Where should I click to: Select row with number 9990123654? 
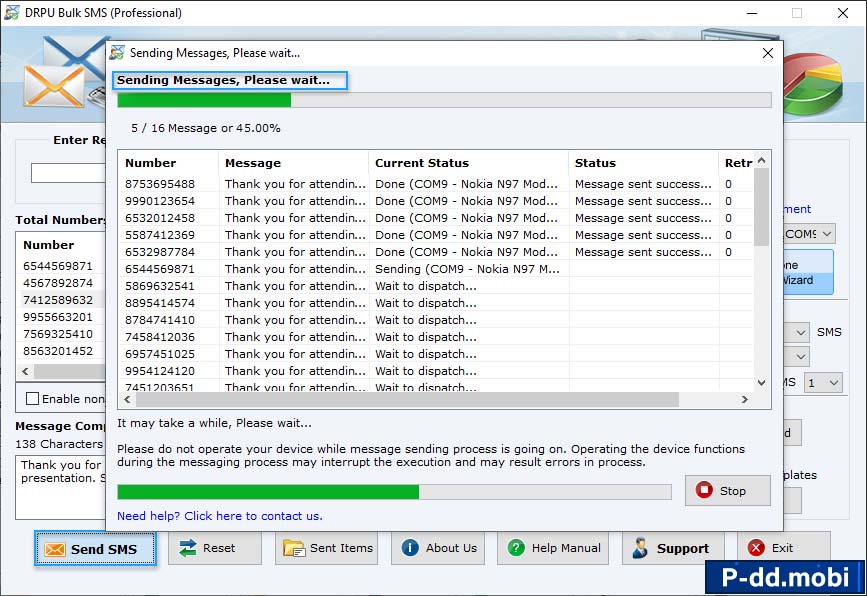(x=436, y=201)
